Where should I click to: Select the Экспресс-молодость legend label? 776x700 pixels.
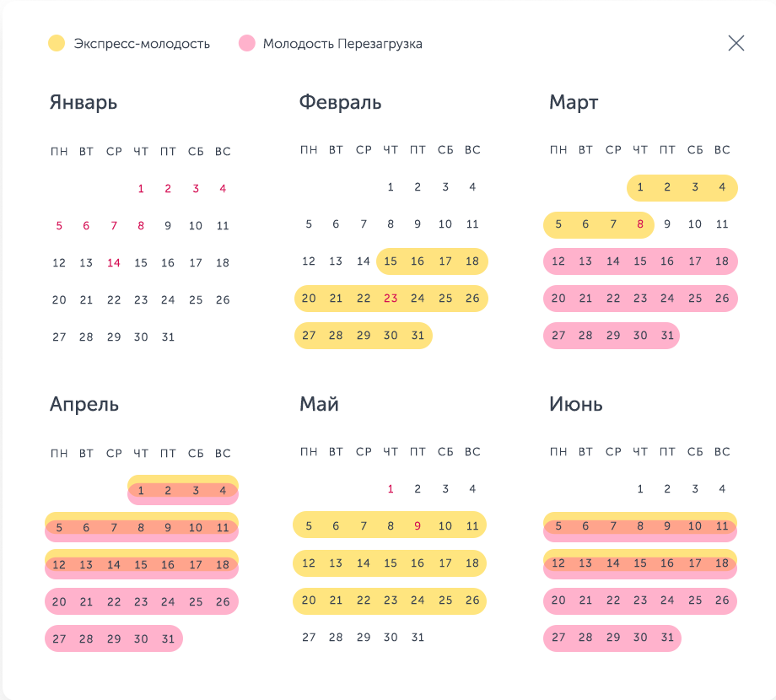point(142,44)
